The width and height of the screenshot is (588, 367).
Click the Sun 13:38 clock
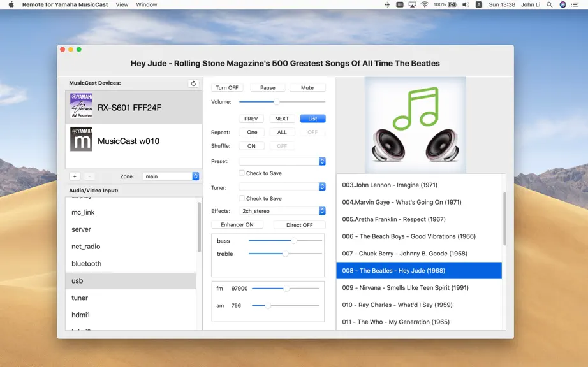coord(502,4)
